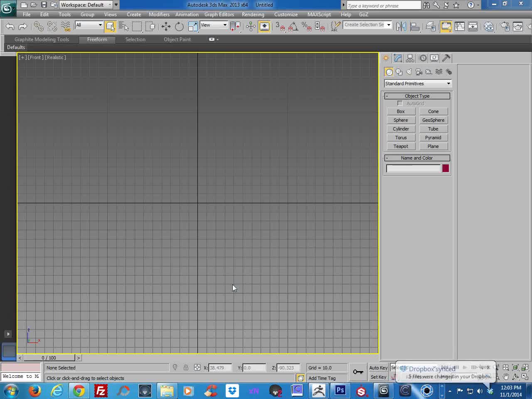Open the Hierarchy command panel tab

click(410, 58)
